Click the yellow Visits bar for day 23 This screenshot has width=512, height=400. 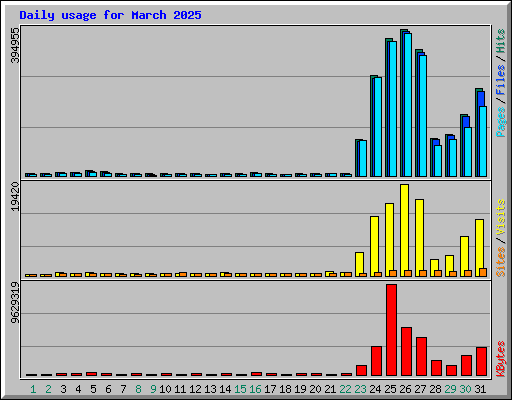pyautogui.click(x=359, y=263)
